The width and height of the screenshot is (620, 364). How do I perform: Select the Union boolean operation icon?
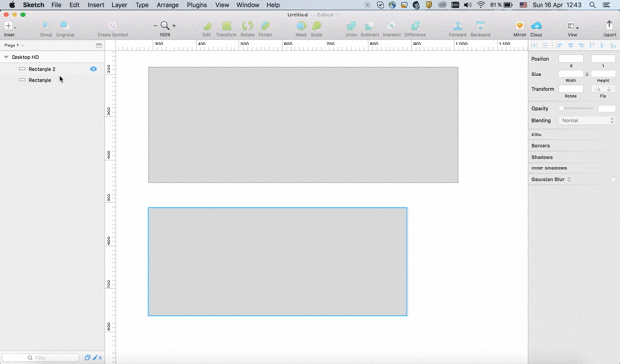click(x=351, y=26)
